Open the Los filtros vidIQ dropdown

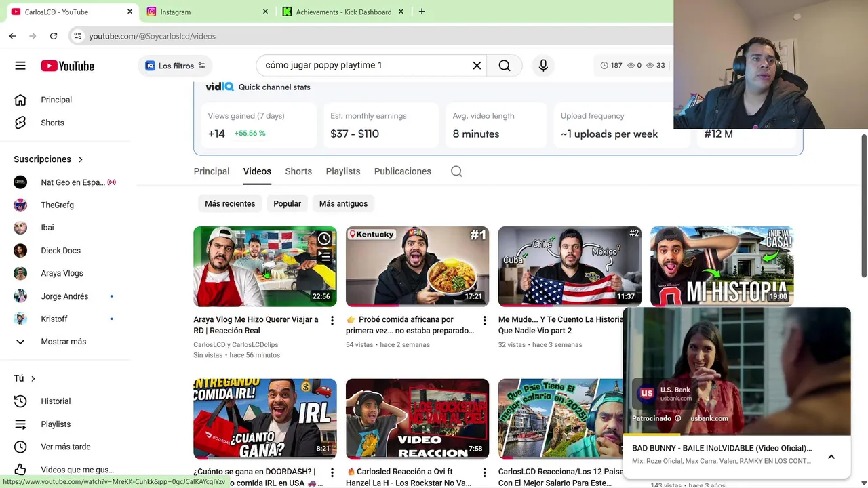(176, 66)
